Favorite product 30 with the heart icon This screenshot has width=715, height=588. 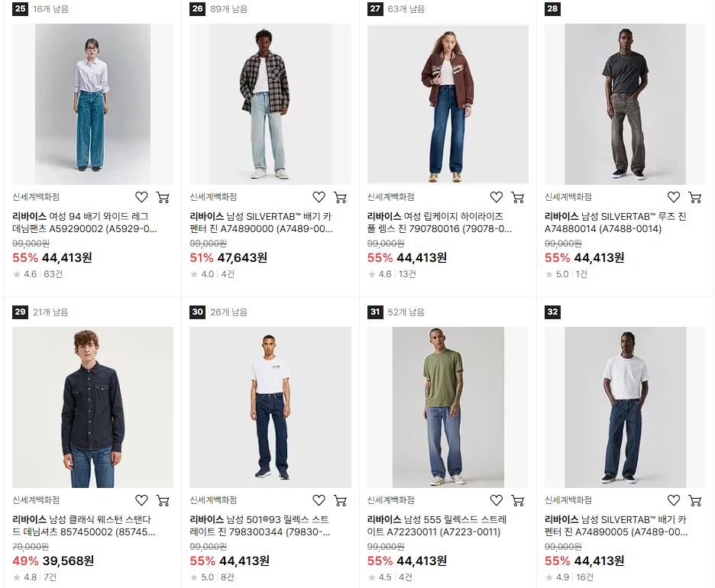point(319,500)
